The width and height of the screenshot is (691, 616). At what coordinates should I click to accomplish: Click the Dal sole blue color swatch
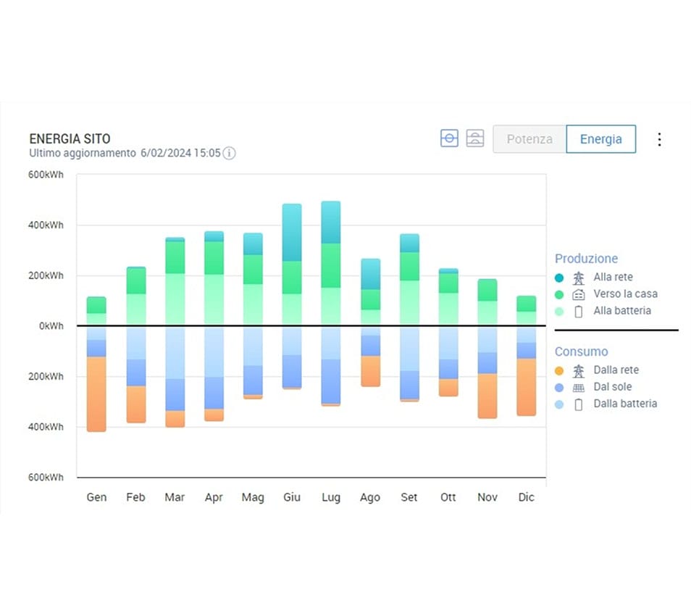pos(559,387)
